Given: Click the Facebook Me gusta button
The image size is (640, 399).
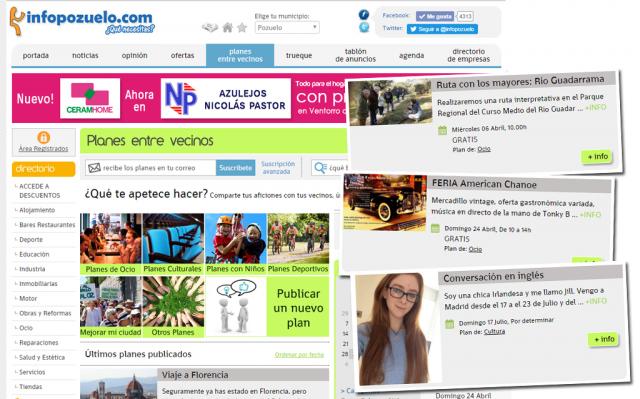Looking at the screenshot, I should coord(435,16).
